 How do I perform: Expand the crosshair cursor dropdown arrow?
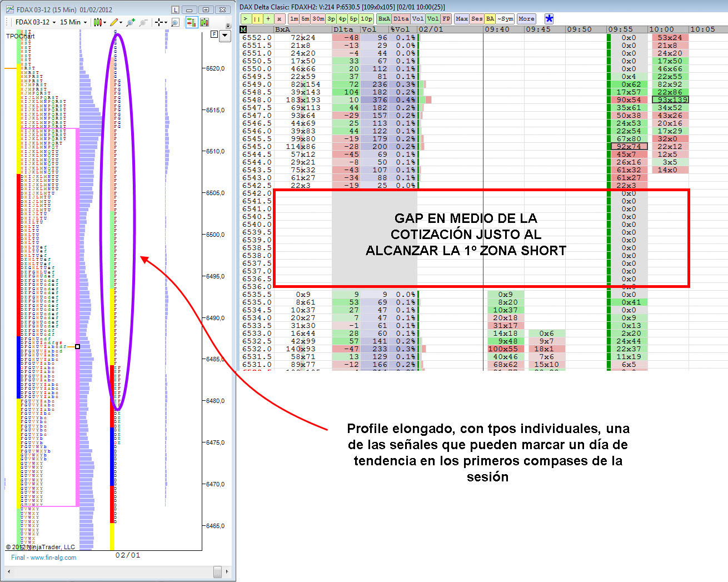(x=166, y=22)
